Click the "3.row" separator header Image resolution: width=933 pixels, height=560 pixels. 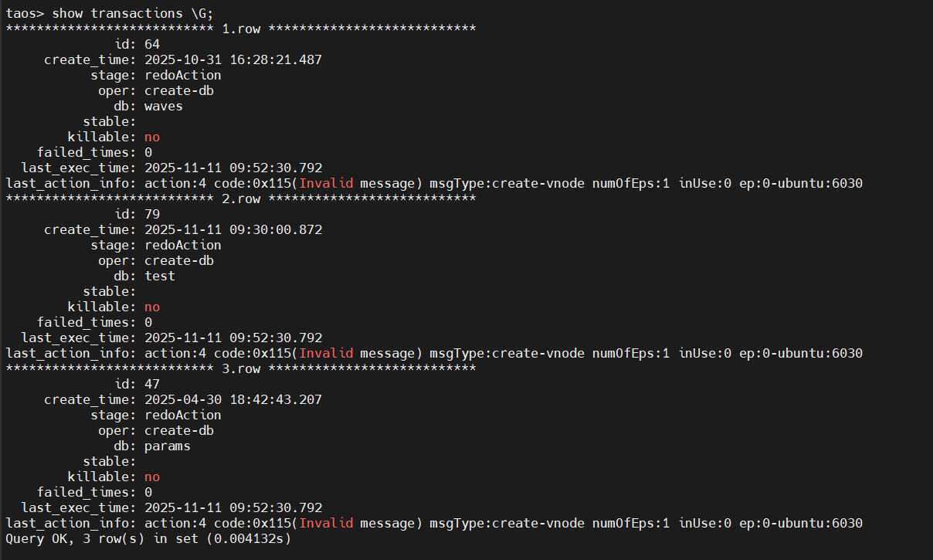coord(240,368)
